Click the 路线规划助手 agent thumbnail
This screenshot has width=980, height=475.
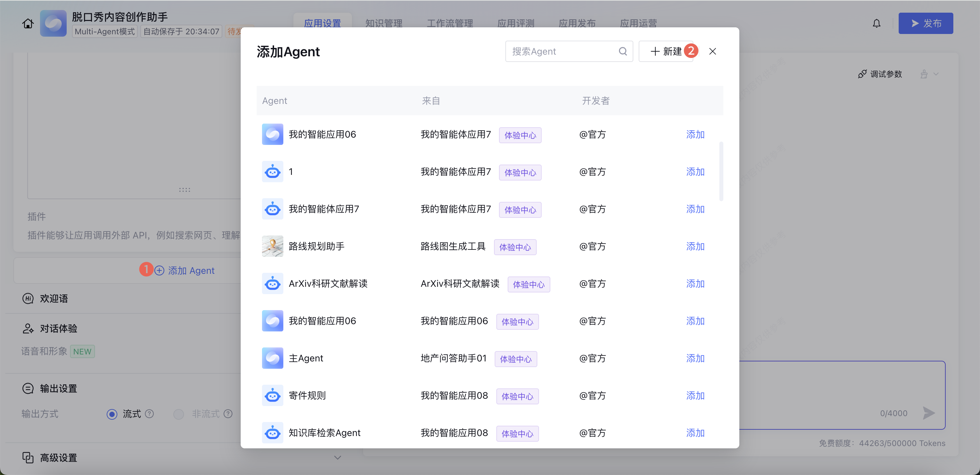tap(272, 246)
